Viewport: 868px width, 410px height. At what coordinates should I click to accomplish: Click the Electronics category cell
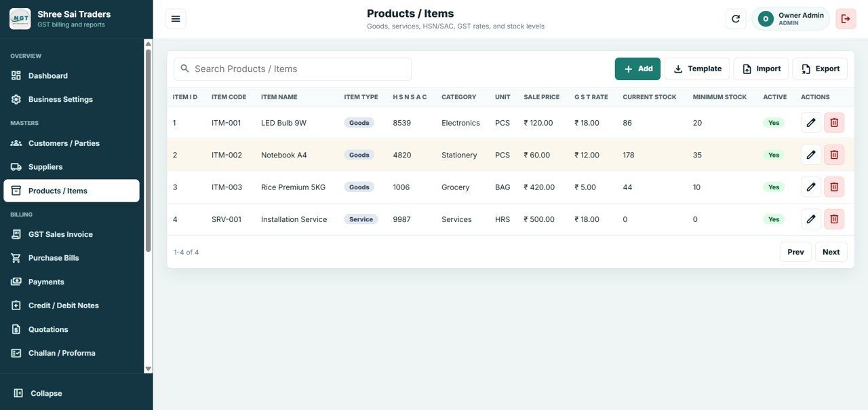[460, 123]
